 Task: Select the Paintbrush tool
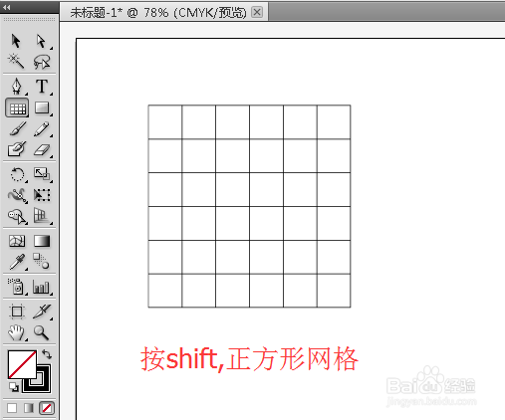pos(17,128)
